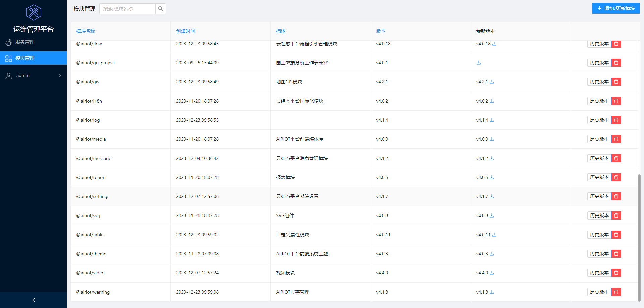Open 历史版本 for @airiot/svg

599,215
